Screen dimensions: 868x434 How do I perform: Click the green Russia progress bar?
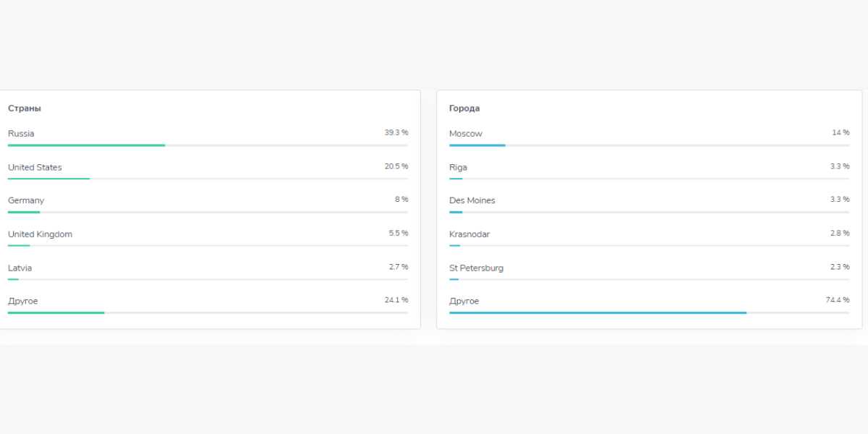point(86,145)
